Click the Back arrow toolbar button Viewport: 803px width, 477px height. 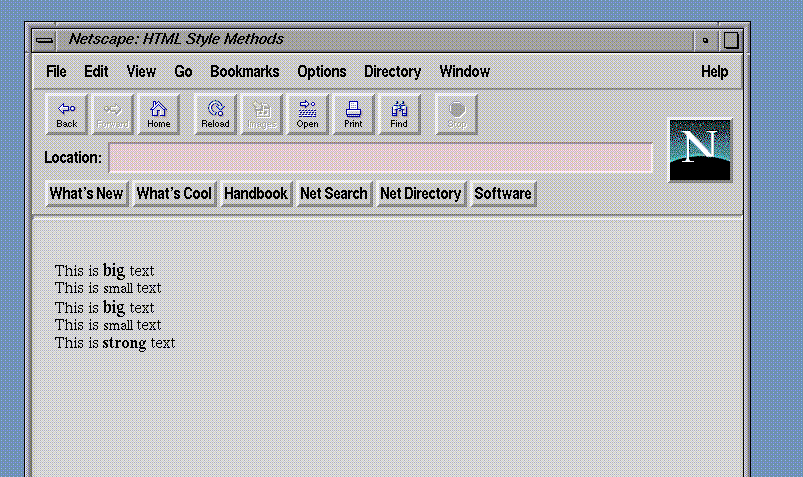(67, 114)
